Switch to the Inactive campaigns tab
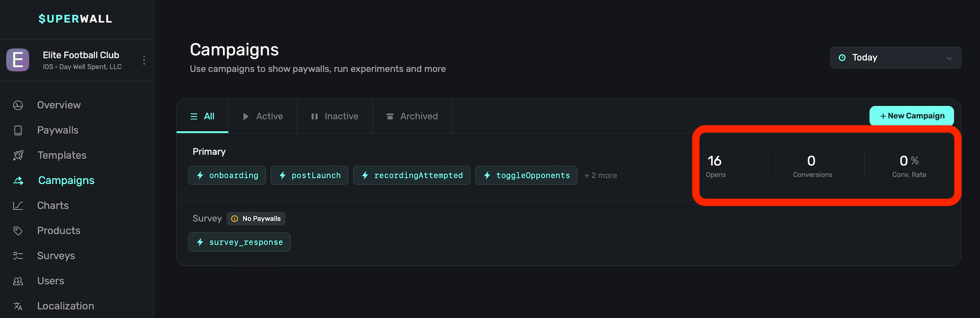Screen dimensions: 980x318 [335, 117]
